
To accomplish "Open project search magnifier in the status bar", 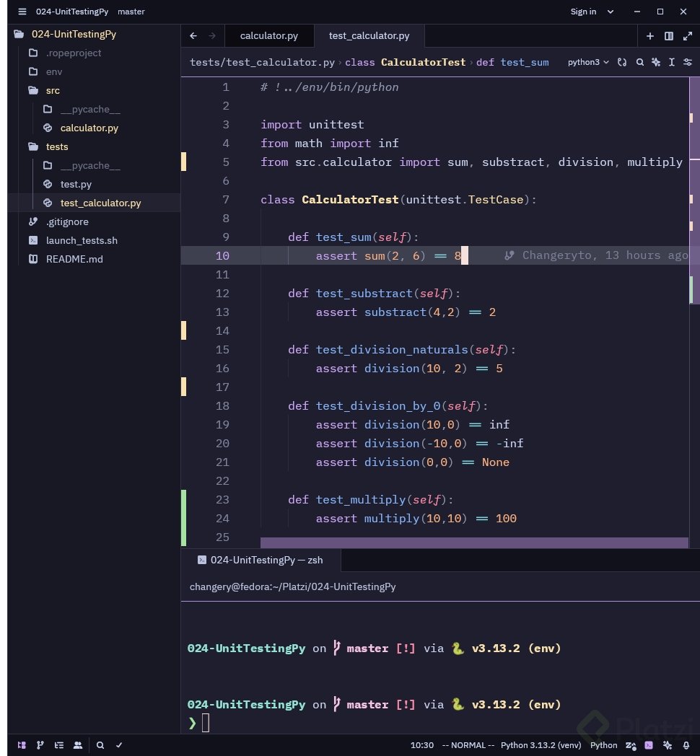I will 100,745.
